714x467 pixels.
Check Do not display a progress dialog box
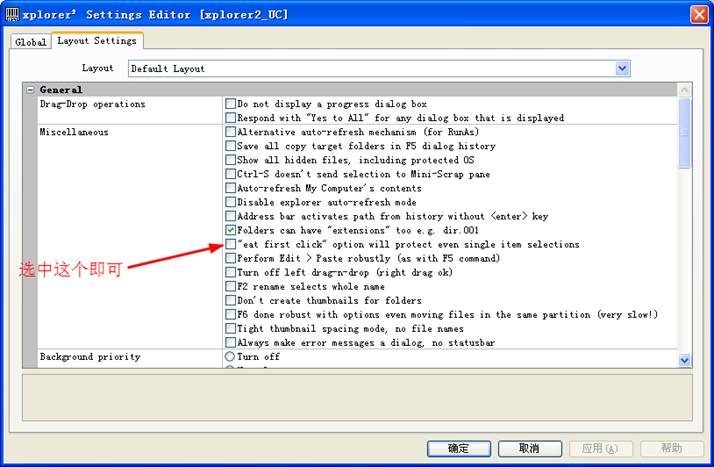point(231,104)
